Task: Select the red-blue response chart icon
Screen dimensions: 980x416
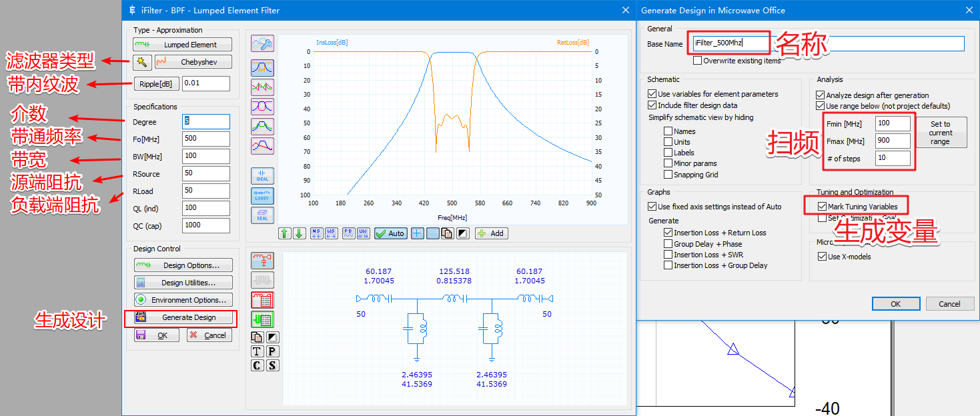Action: [x=262, y=145]
